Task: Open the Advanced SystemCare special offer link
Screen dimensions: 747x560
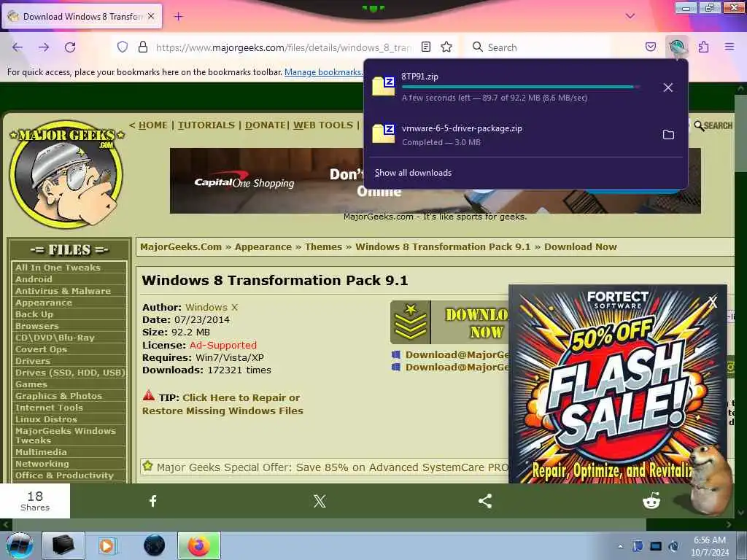Action: 332,467
